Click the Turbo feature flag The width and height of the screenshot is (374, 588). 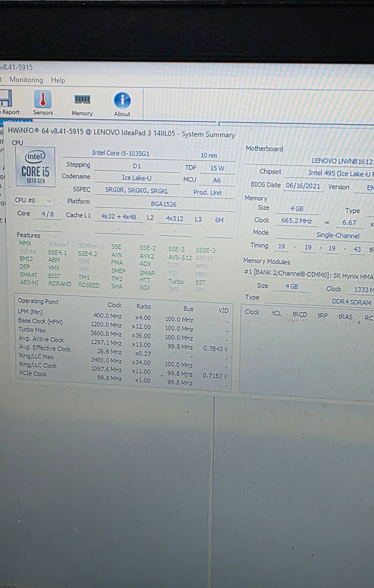176,282
